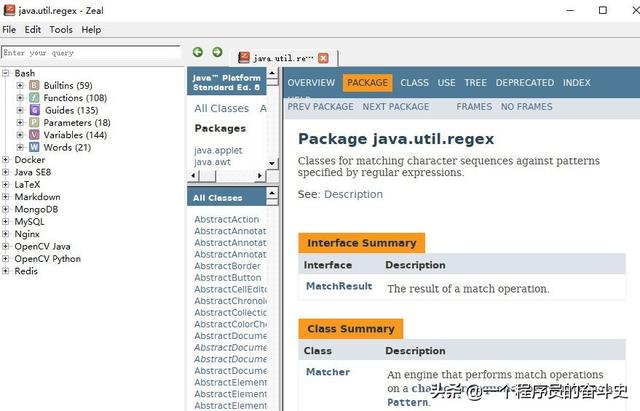Open the AbstractBorder class link
640x411 pixels.
(x=227, y=266)
